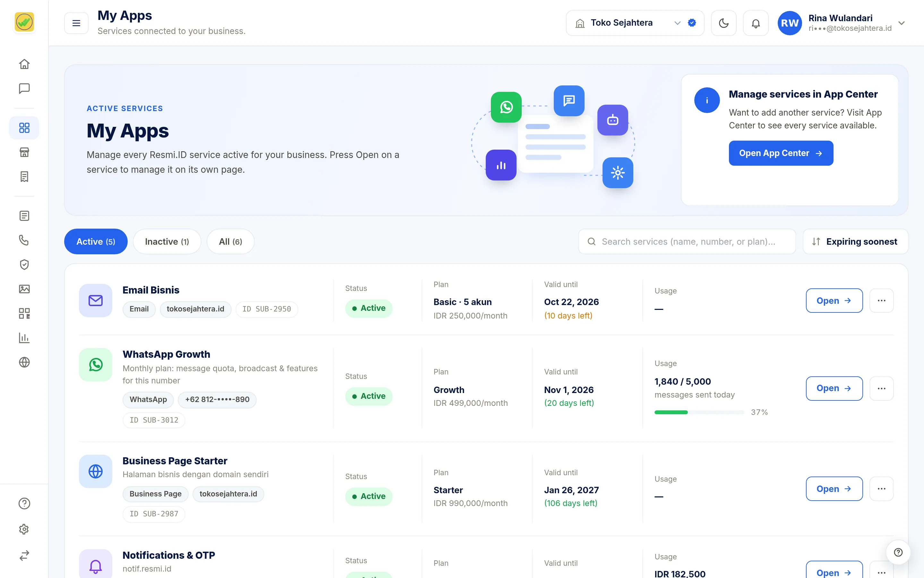Click the WhatsApp Growth service icon

96,365
